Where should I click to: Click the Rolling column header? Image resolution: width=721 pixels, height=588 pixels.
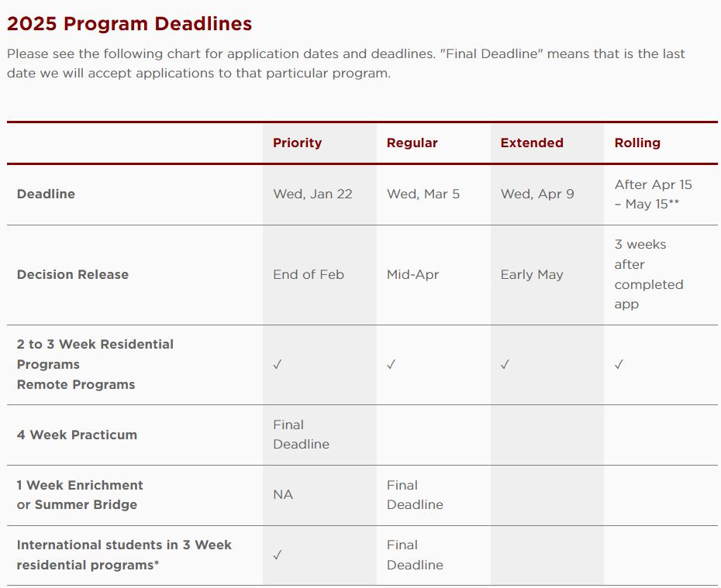click(637, 143)
